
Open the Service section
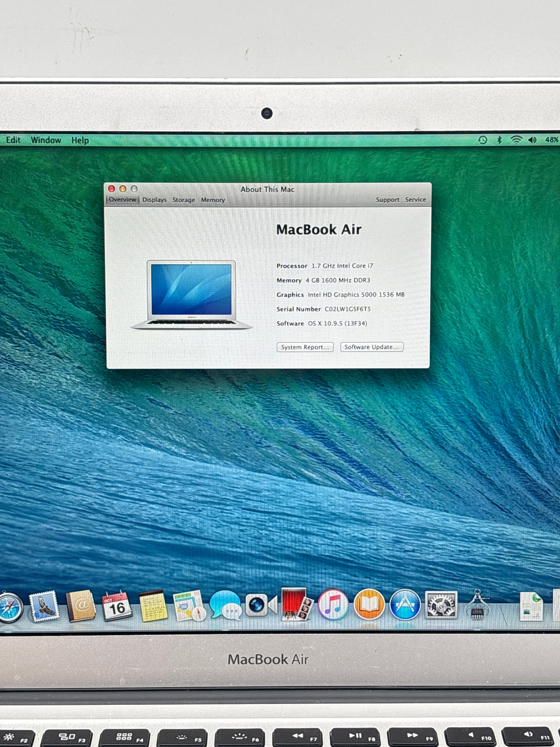(415, 199)
